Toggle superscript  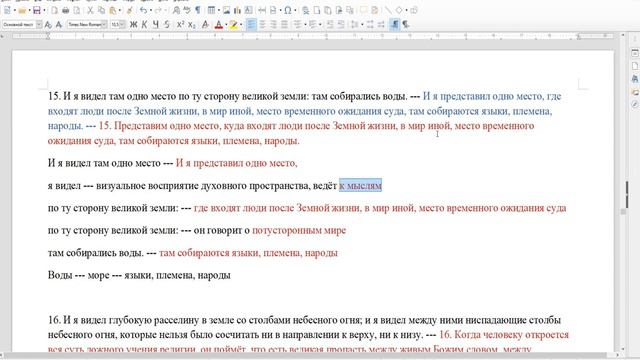coord(180,24)
